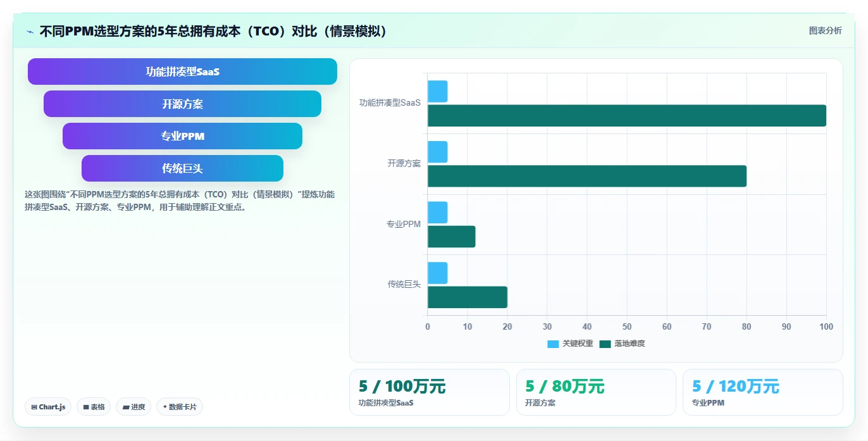The height and width of the screenshot is (441, 868).
Task: Toggle the 关键权重 legend entry
Action: coord(570,344)
